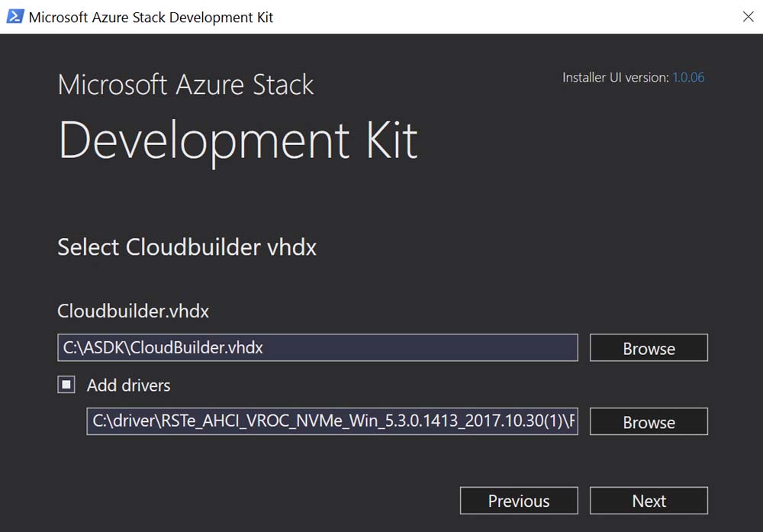Click the 'Microsoft Azure Stack' heading
763x532 pixels.
(185, 84)
